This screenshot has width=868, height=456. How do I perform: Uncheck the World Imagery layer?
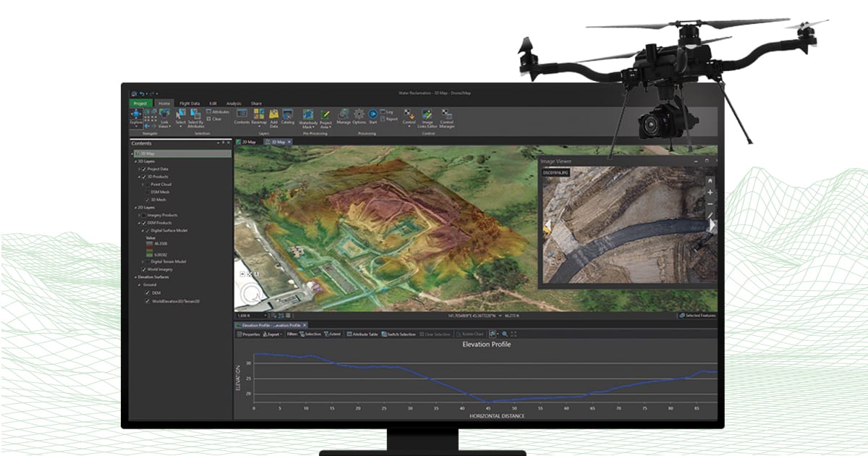[145, 268]
